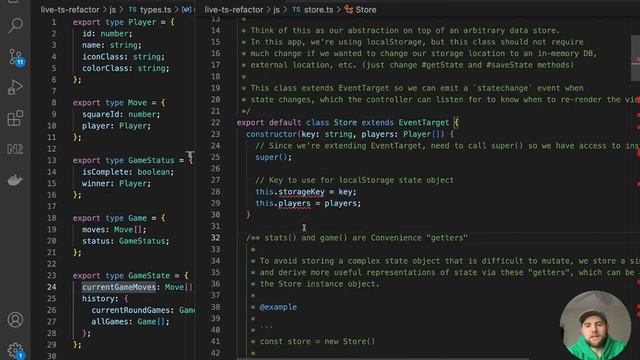Click 'winner: Player;' line

(x=116, y=183)
